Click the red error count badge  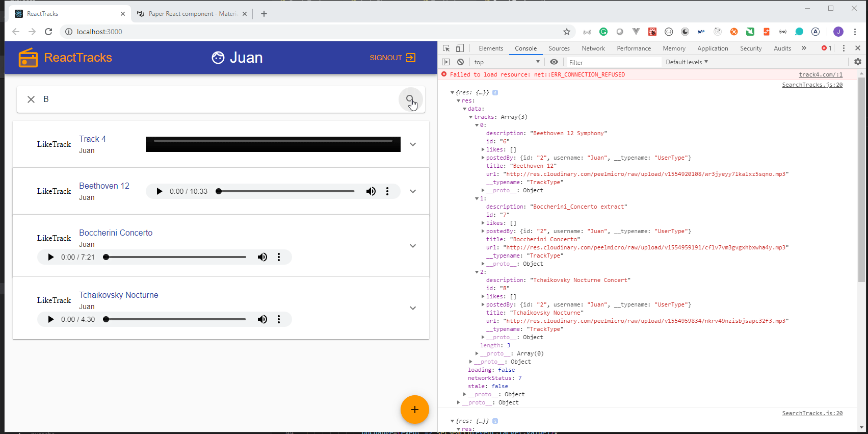[x=826, y=48]
